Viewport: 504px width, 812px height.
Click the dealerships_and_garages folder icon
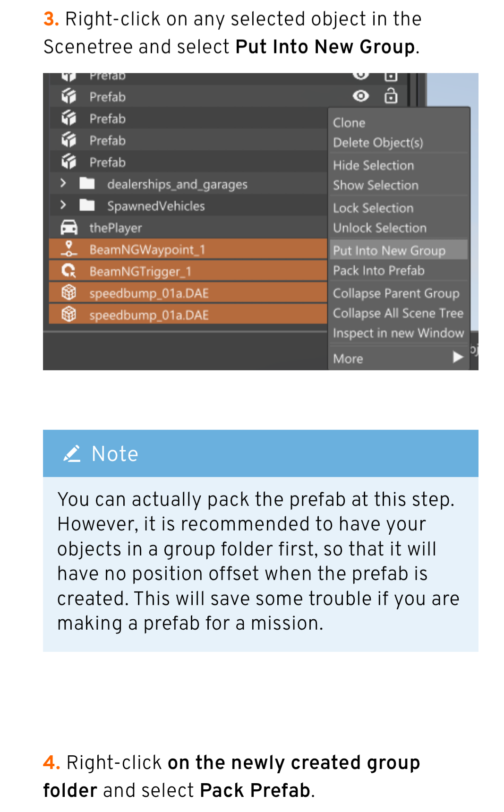pyautogui.click(x=87, y=183)
